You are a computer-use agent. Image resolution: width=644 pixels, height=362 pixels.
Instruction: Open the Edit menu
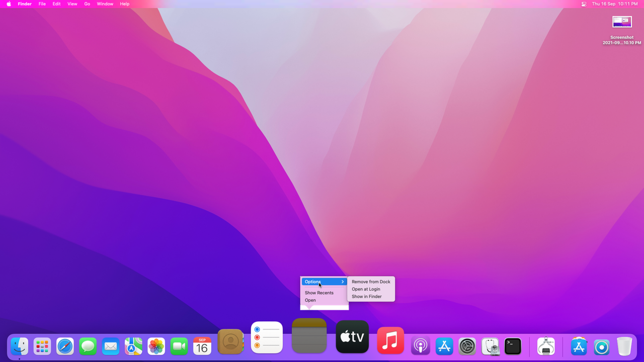coord(57,4)
